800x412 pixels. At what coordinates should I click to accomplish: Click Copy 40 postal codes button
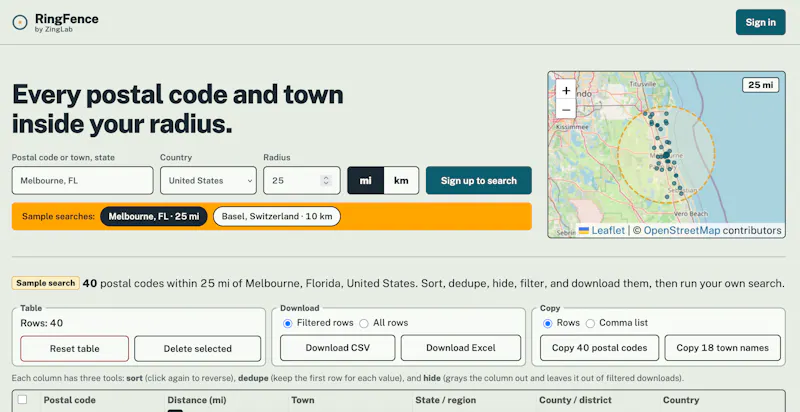[x=599, y=348]
